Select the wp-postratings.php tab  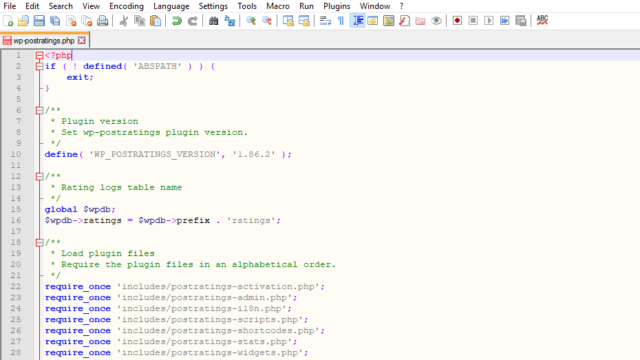[44, 40]
